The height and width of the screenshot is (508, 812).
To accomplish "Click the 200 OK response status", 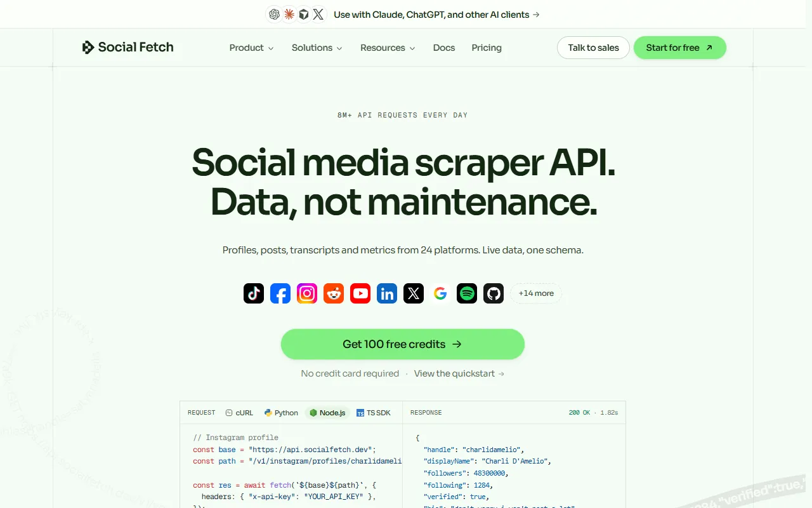I will click(x=579, y=413).
